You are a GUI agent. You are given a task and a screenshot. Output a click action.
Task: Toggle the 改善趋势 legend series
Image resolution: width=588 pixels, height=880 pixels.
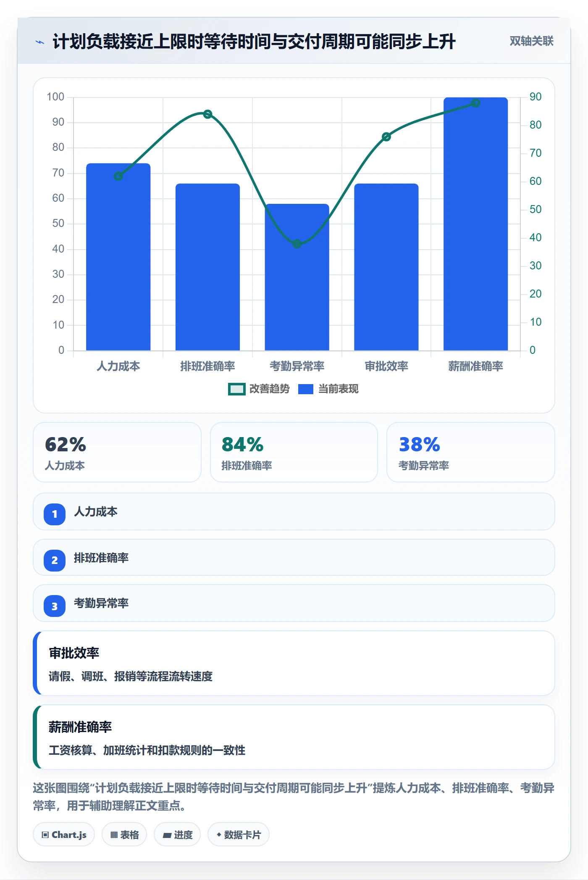[259, 389]
